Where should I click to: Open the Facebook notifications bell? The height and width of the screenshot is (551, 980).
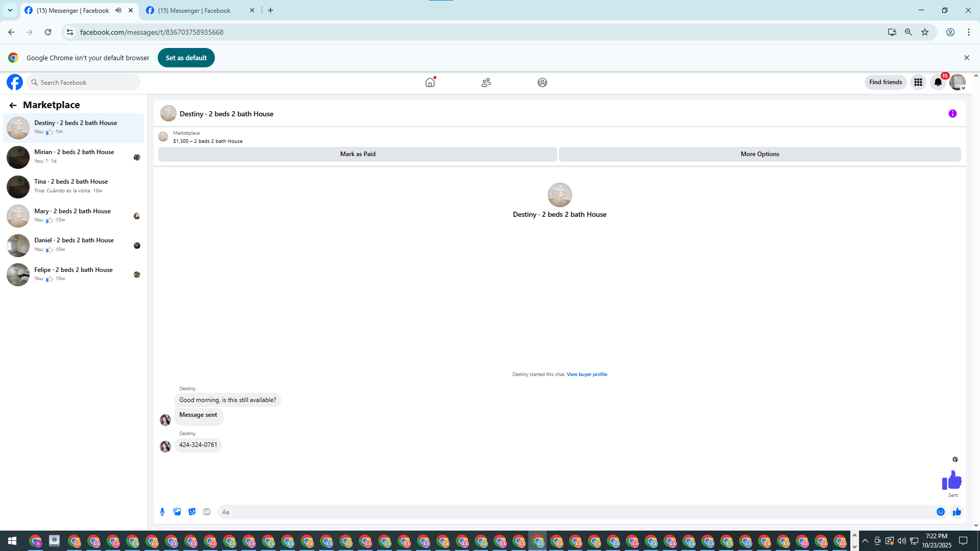pyautogui.click(x=938, y=82)
